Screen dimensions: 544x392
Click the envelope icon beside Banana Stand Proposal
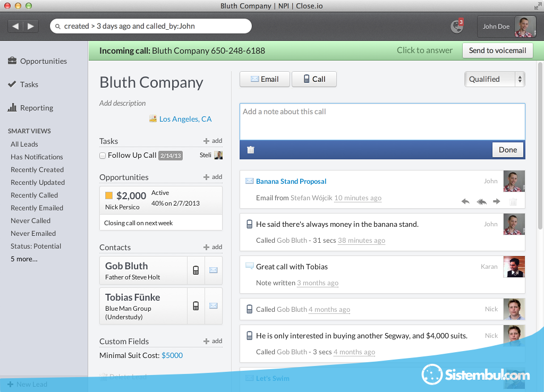point(250,181)
